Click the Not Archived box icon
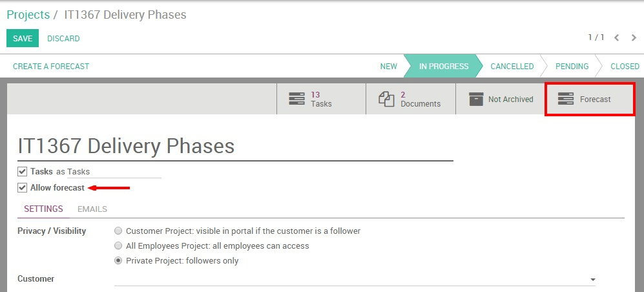This screenshot has width=644, height=292. 476,99
